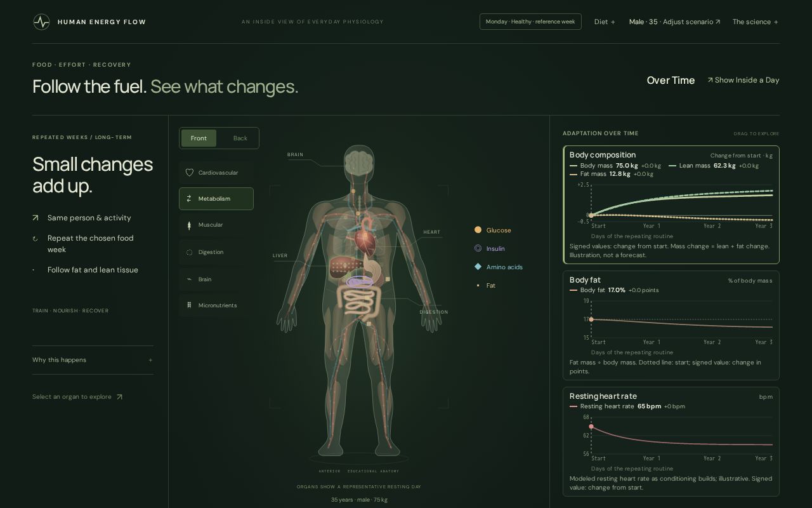This screenshot has width=812, height=508.
Task: Expand the Why this happens section
Action: click(93, 360)
